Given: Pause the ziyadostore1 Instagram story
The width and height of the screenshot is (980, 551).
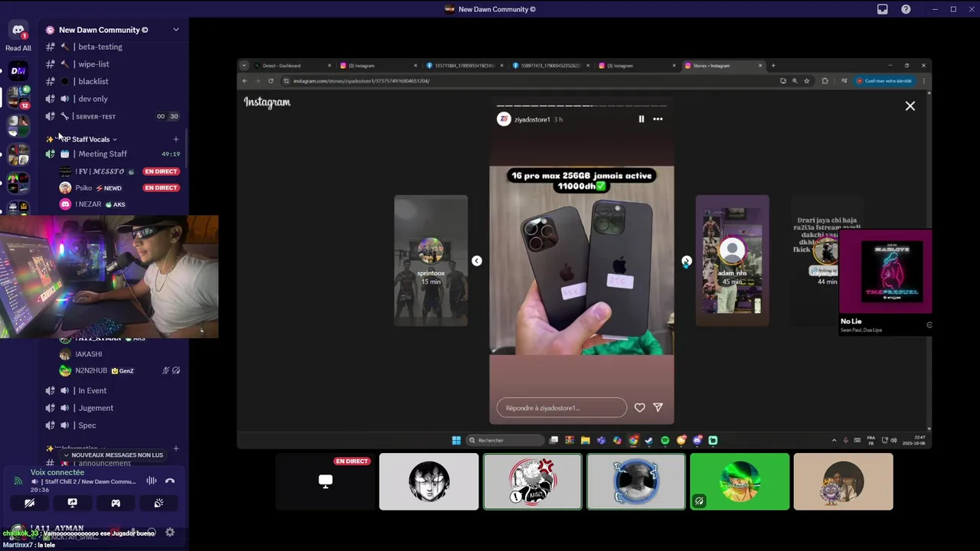Looking at the screenshot, I should 641,119.
